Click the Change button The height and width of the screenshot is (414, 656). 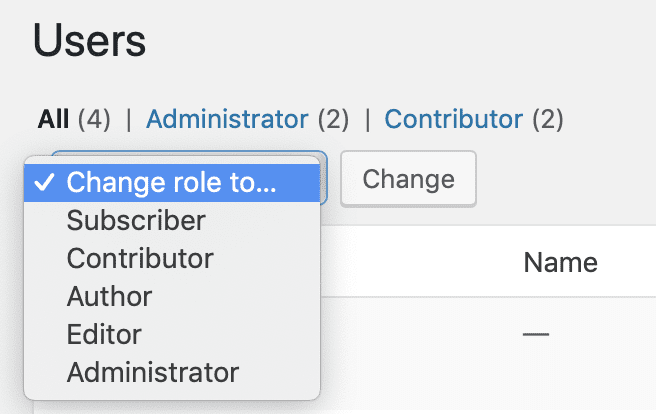[408, 179]
